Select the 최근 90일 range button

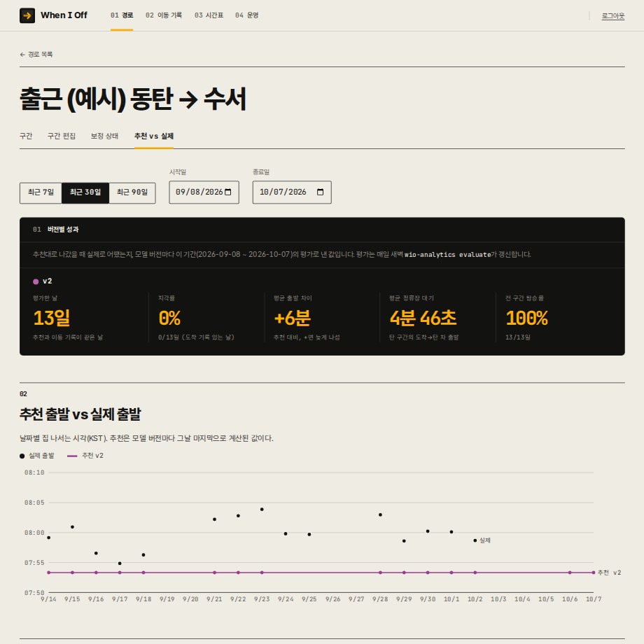132,192
